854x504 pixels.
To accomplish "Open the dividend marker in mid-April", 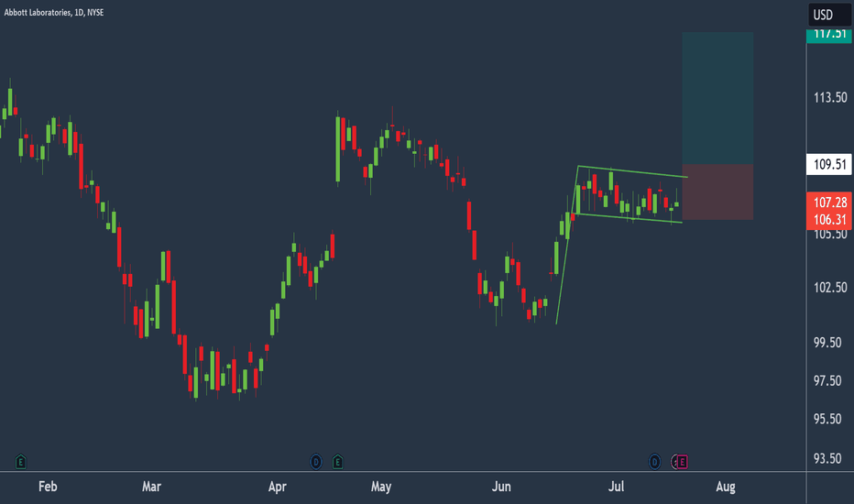I will 316,462.
